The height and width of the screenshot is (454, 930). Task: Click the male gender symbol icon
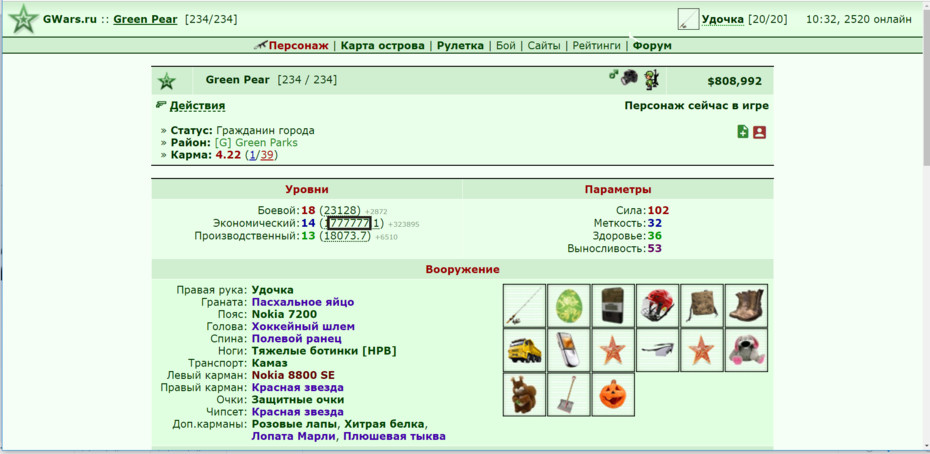(x=614, y=74)
